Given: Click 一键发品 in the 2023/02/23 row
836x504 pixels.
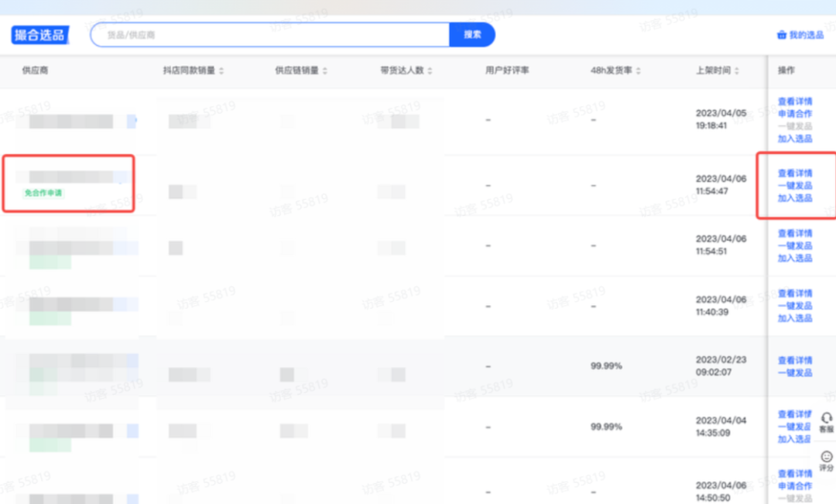Looking at the screenshot, I should 795,372.
